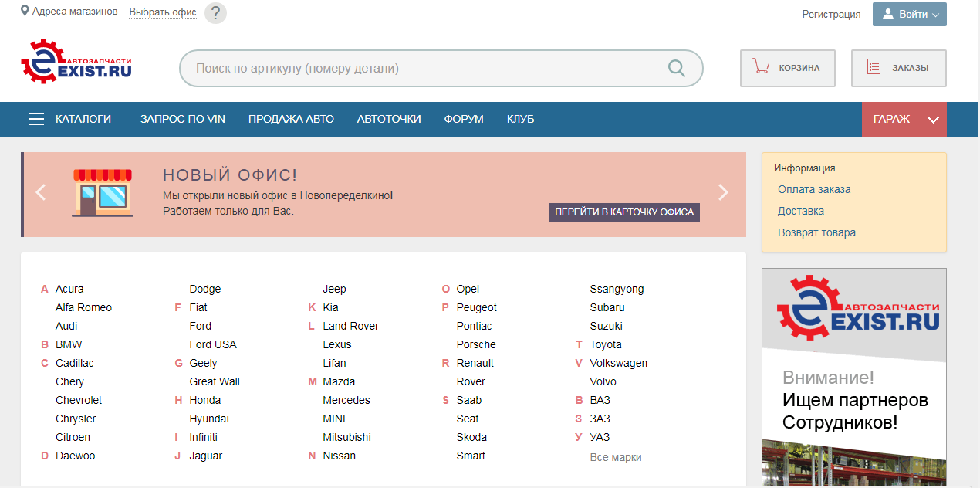Select the Jaguar brand

pos(206,456)
